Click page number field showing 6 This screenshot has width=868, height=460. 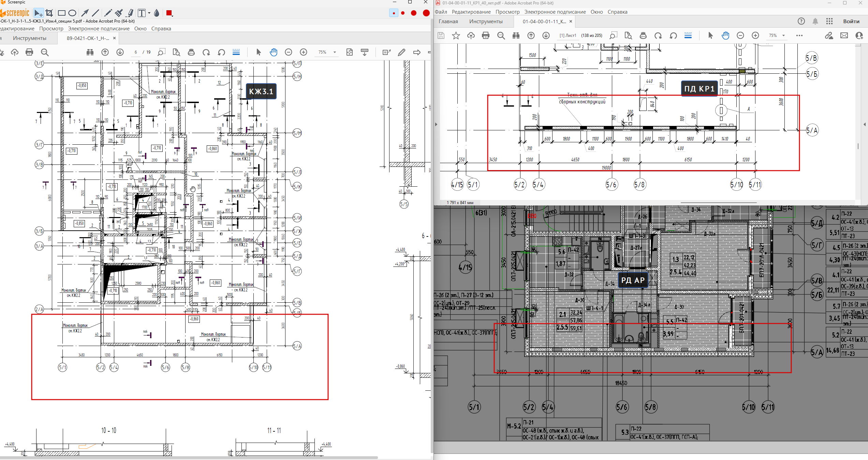[x=136, y=52]
